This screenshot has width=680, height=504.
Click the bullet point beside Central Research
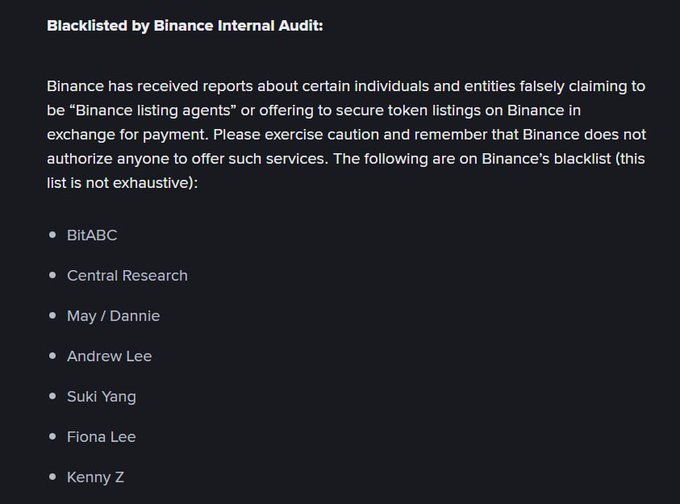click(52, 275)
